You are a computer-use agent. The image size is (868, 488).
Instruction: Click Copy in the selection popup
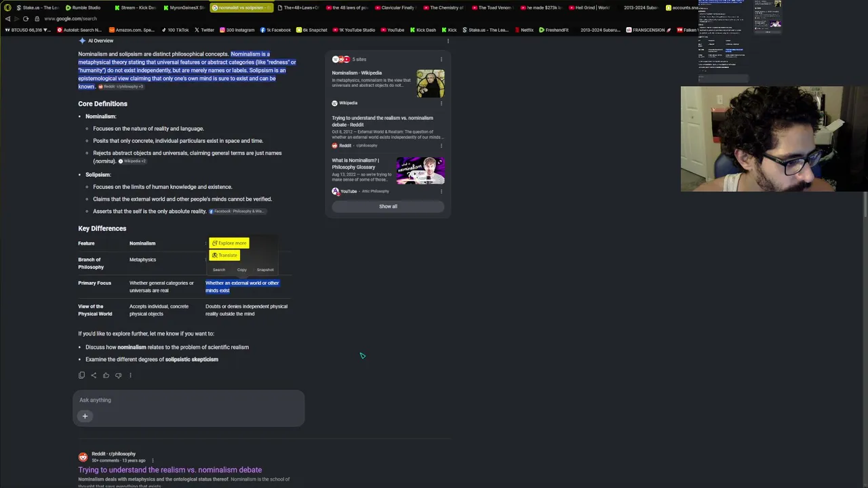(x=241, y=270)
